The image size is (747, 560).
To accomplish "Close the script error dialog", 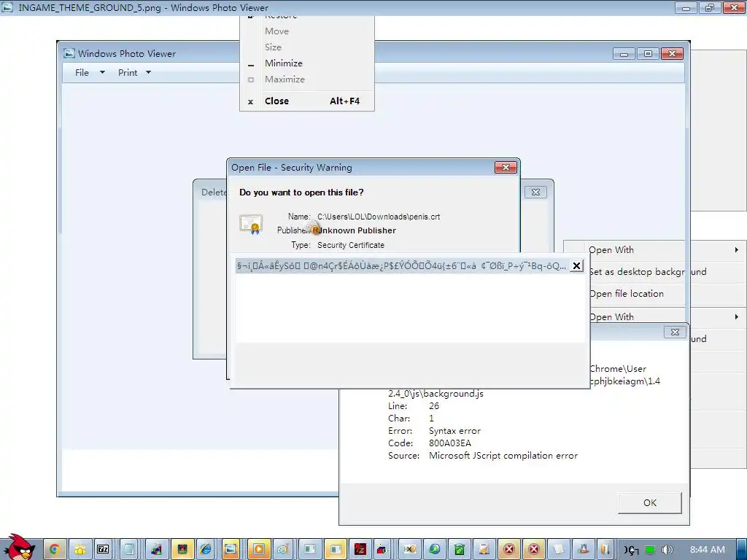I will [675, 332].
